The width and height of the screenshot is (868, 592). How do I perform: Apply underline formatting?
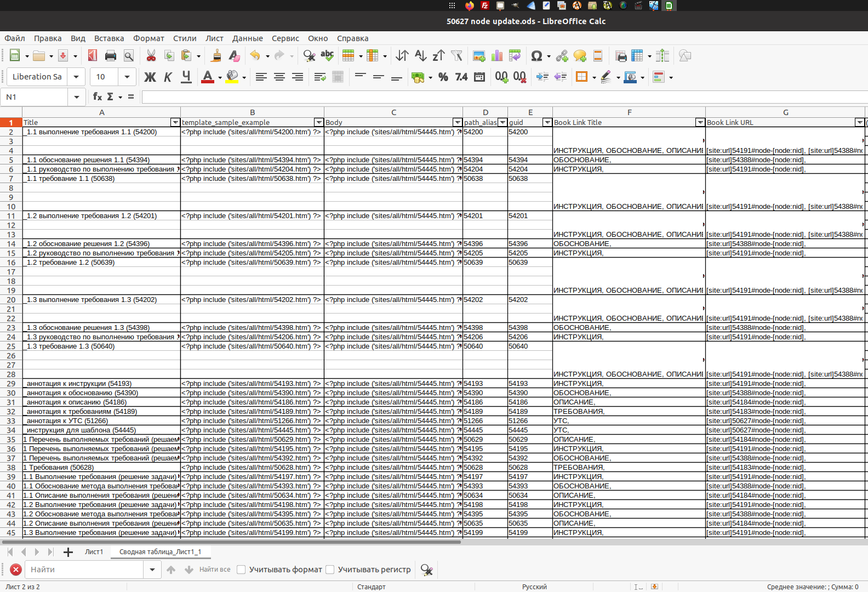pyautogui.click(x=186, y=77)
